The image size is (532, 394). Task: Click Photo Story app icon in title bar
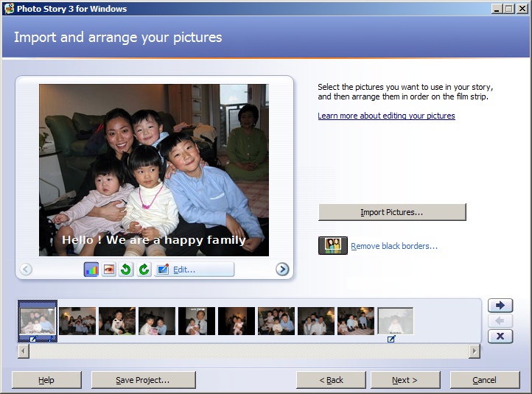pyautogui.click(x=9, y=9)
